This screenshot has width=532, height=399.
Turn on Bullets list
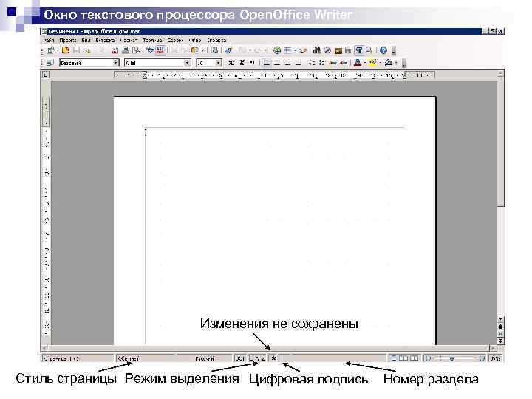coord(322,63)
